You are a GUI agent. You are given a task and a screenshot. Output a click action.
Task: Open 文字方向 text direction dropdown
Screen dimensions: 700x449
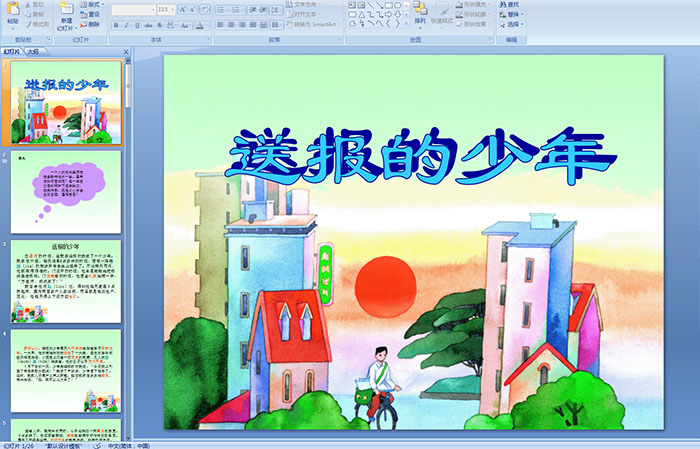(x=303, y=4)
